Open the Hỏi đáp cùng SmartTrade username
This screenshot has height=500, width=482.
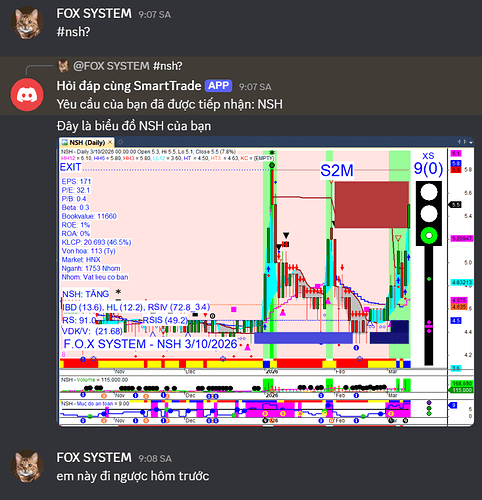pyautogui.click(x=129, y=86)
